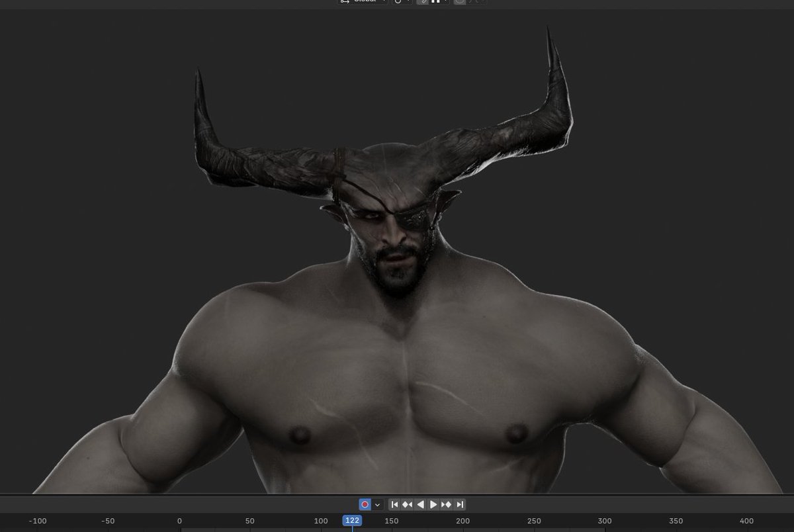Toggle the auto keying record button

pos(365,504)
